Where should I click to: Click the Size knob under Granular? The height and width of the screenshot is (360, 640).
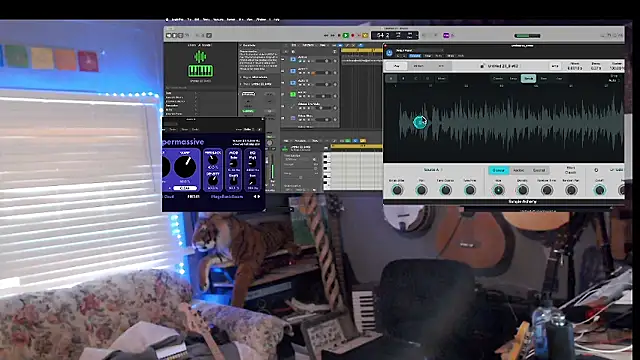click(498, 190)
